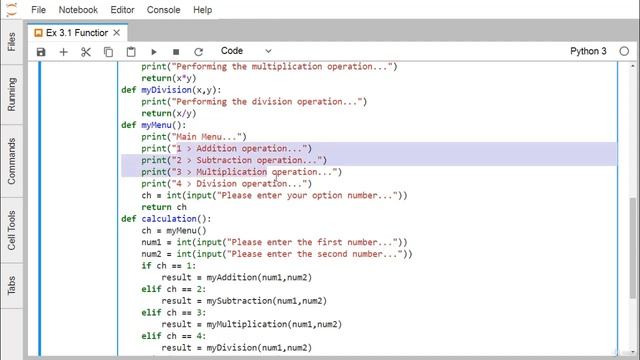The width and height of the screenshot is (640, 360).
Task: Open the Tabs sidebar panel
Action: (x=11, y=285)
